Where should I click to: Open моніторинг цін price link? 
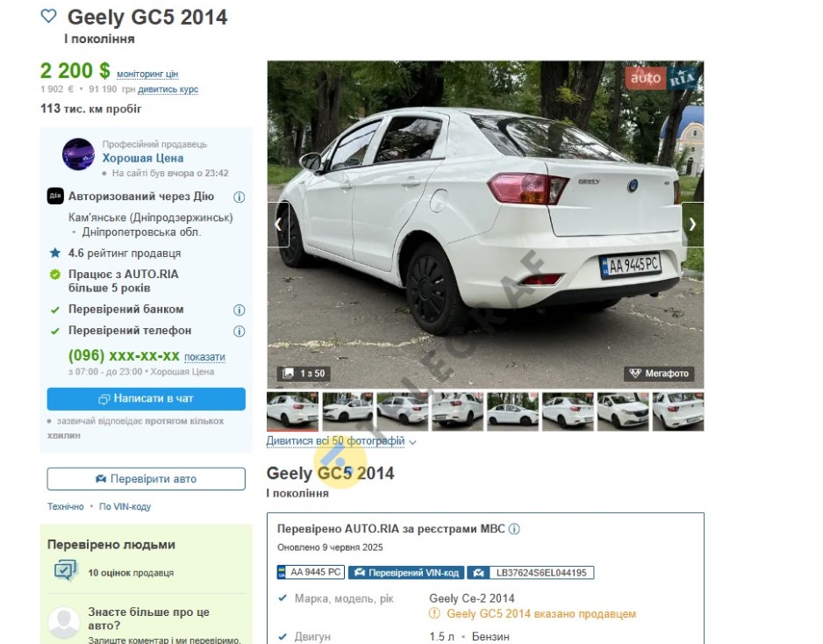click(x=147, y=74)
